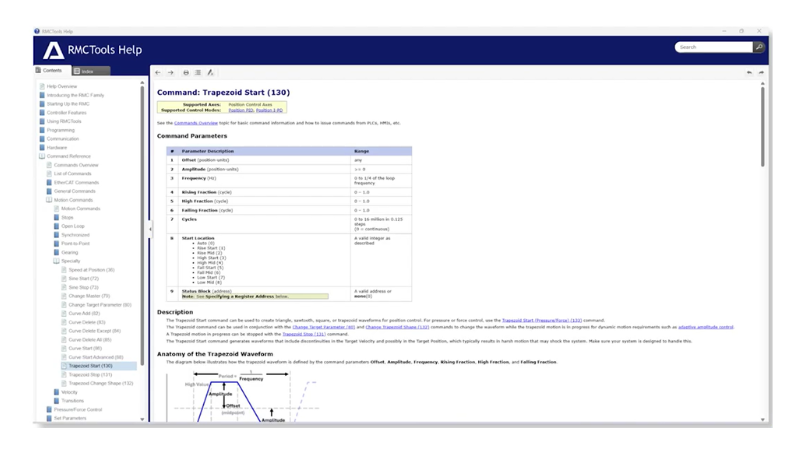Expand the Using RMCTools book
Image resolution: width=800 pixels, height=450 pixels.
(42, 121)
